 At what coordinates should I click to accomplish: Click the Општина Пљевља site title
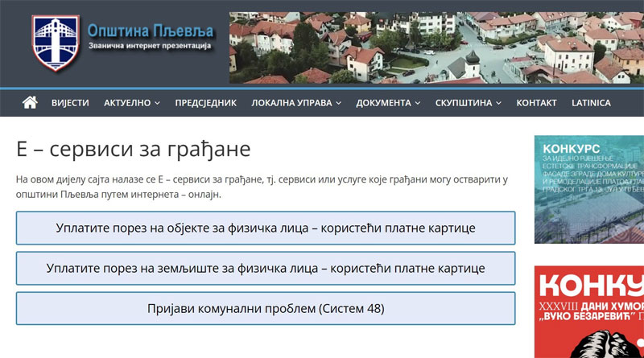[x=151, y=31]
